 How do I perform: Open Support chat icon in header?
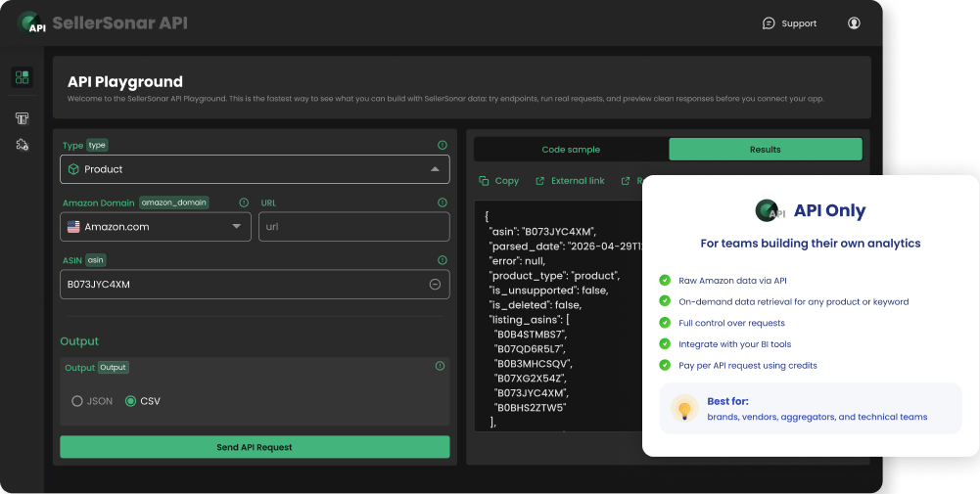tap(769, 23)
